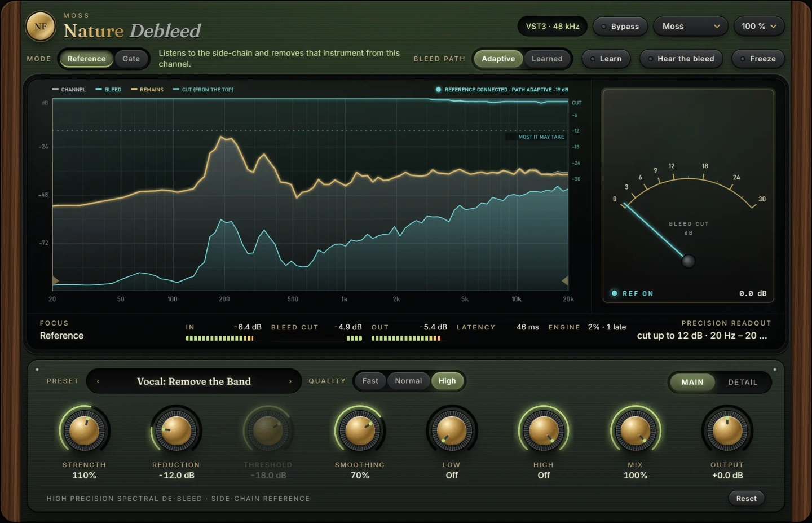Go to next preset with right arrow
Image resolution: width=812 pixels, height=523 pixels.
[x=290, y=381]
